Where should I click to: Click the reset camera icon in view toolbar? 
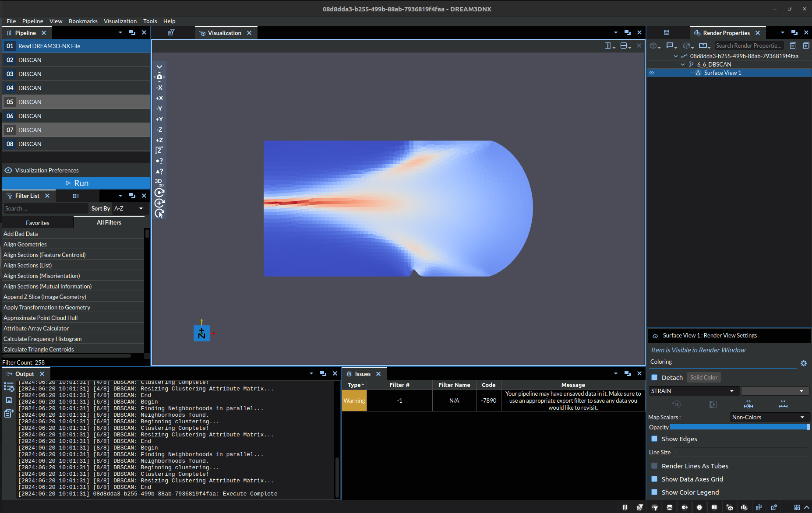[159, 77]
